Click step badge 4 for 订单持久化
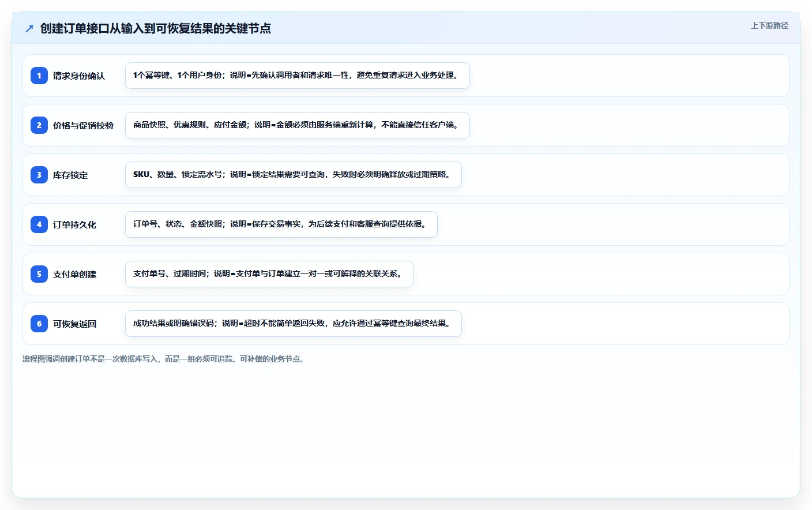Image resolution: width=812 pixels, height=510 pixels. 39,224
